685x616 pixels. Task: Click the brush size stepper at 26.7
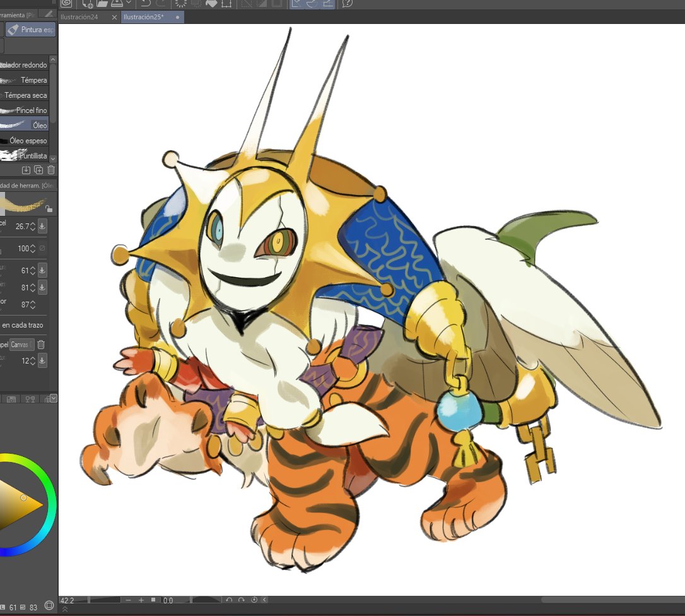point(32,227)
